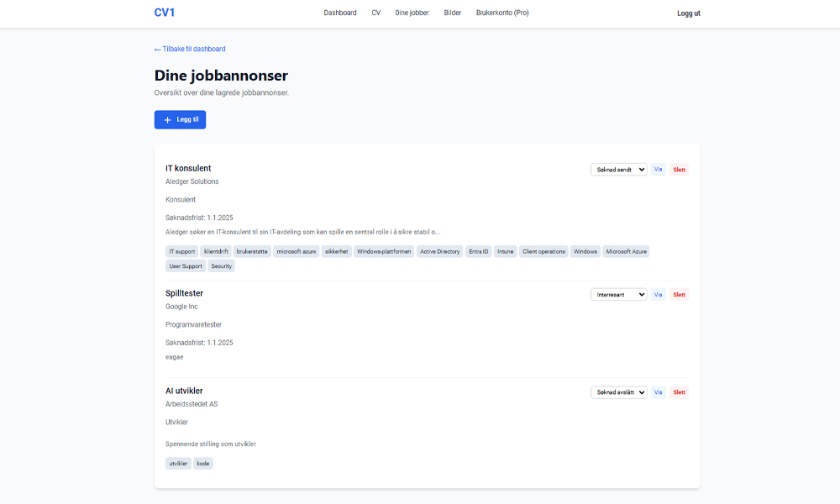View the Spilltester job with Vis
Viewport: 840px width, 504px height.
tap(659, 295)
